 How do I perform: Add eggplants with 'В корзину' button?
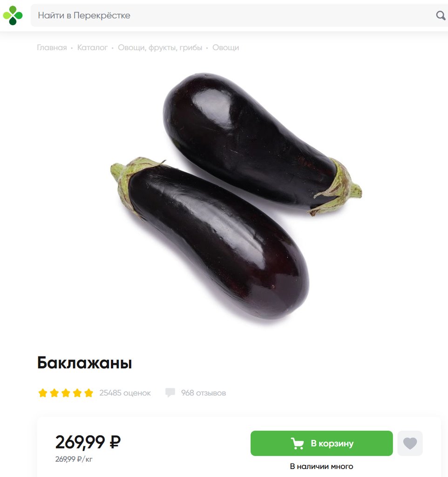click(x=321, y=443)
